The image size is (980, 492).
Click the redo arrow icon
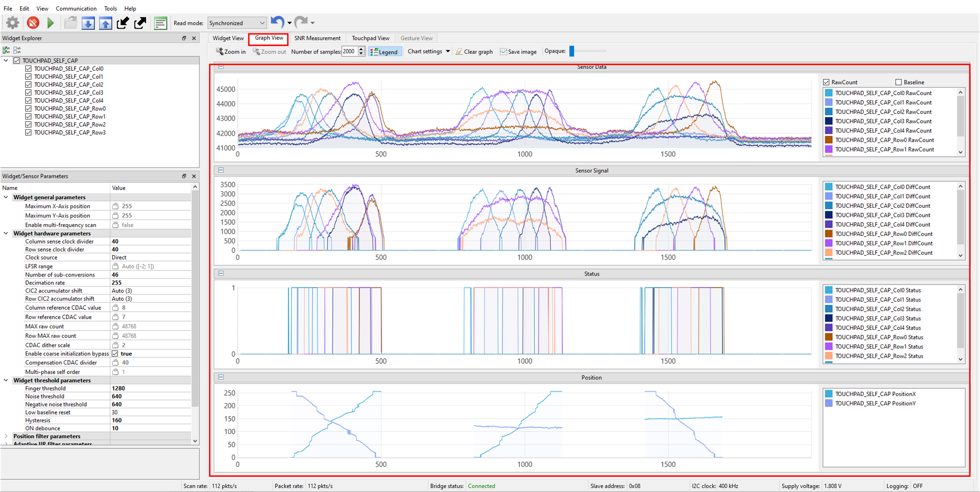[x=301, y=22]
